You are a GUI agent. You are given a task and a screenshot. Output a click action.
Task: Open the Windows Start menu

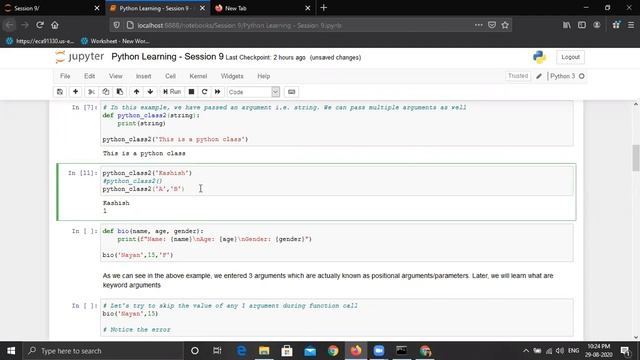point(11,351)
